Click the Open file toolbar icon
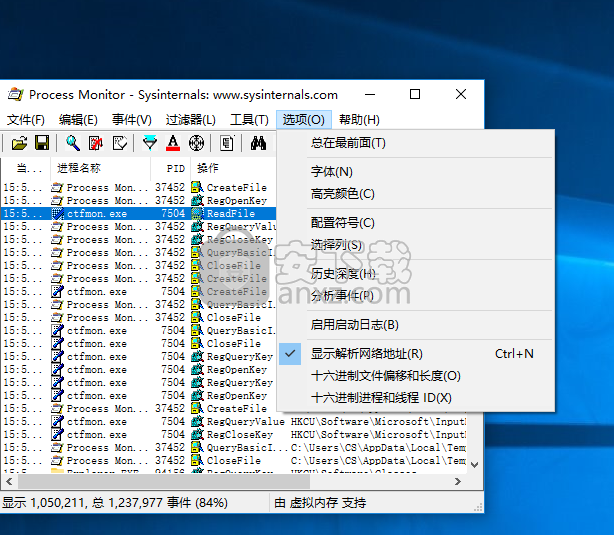Viewport: 614px width, 535px height. point(19,143)
